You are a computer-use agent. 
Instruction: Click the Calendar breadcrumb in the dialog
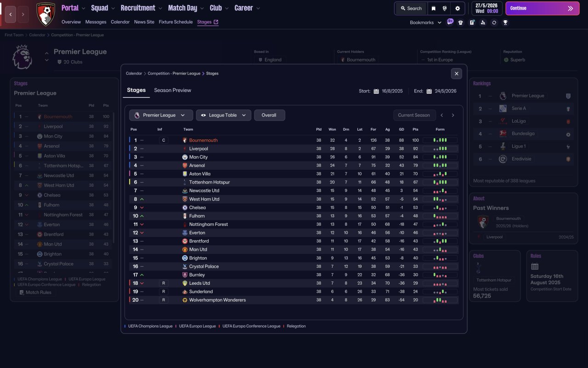[134, 74]
